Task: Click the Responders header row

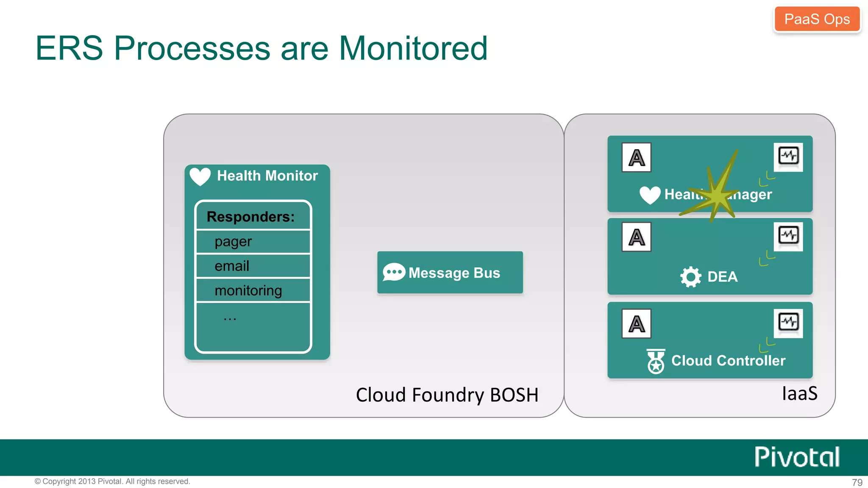Action: pyautogui.click(x=253, y=216)
